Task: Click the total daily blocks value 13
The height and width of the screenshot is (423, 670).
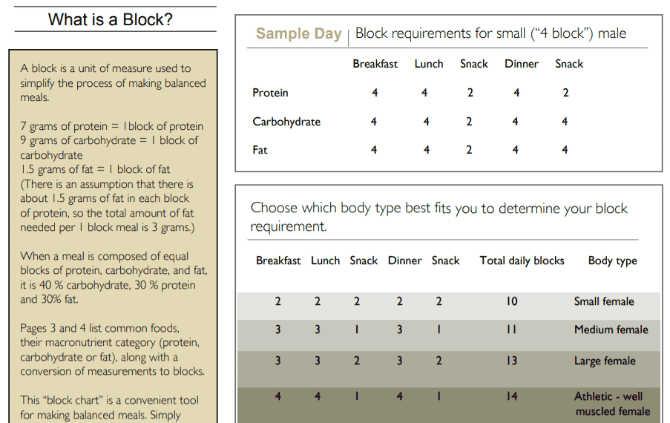Action: pyautogui.click(x=511, y=359)
